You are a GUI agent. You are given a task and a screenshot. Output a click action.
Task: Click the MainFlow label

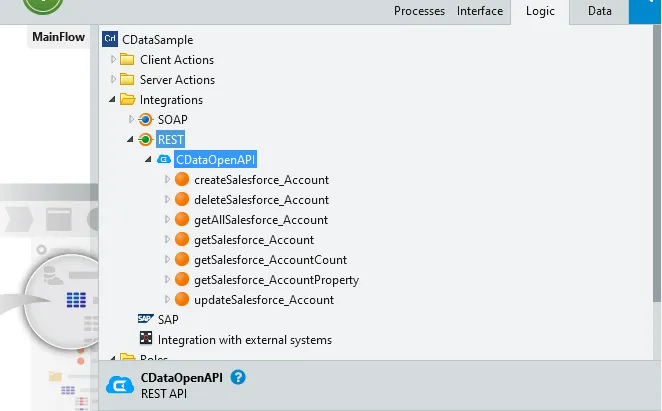tap(58, 38)
